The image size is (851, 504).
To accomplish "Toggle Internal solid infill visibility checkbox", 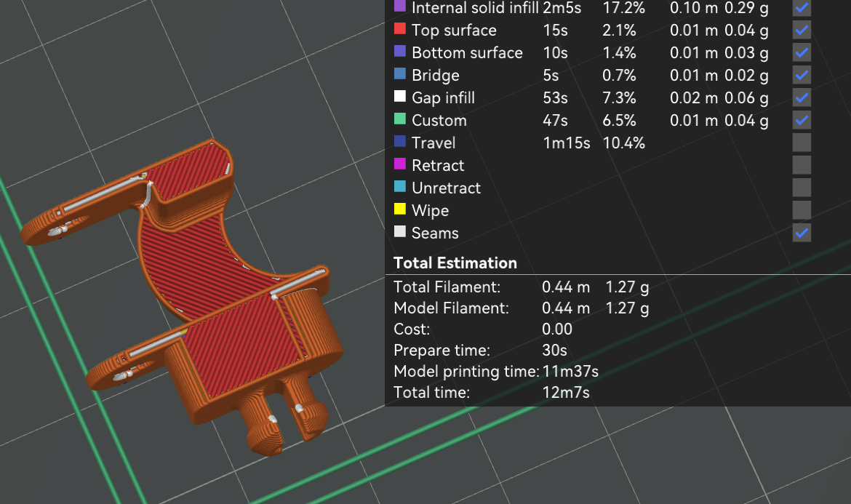I will pyautogui.click(x=802, y=7).
